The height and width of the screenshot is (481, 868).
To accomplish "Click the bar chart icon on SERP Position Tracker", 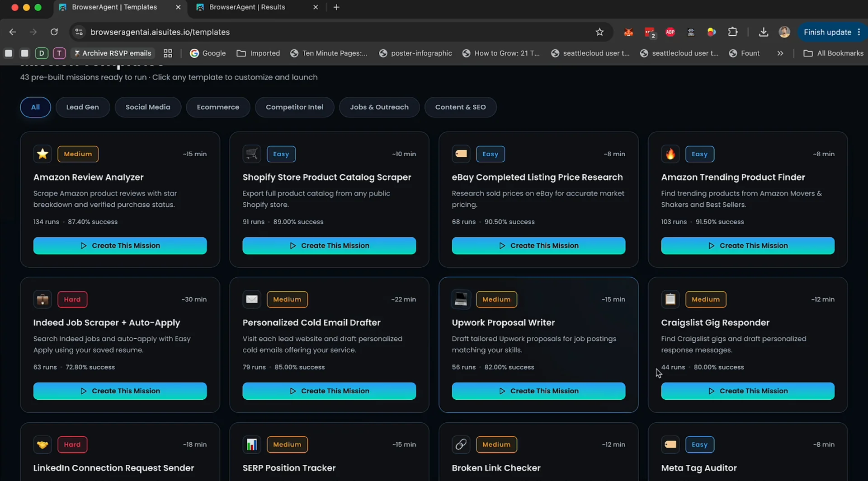I will 252,445.
